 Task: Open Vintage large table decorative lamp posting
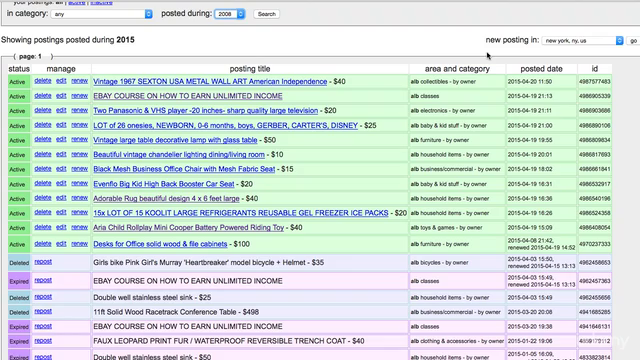175,140
